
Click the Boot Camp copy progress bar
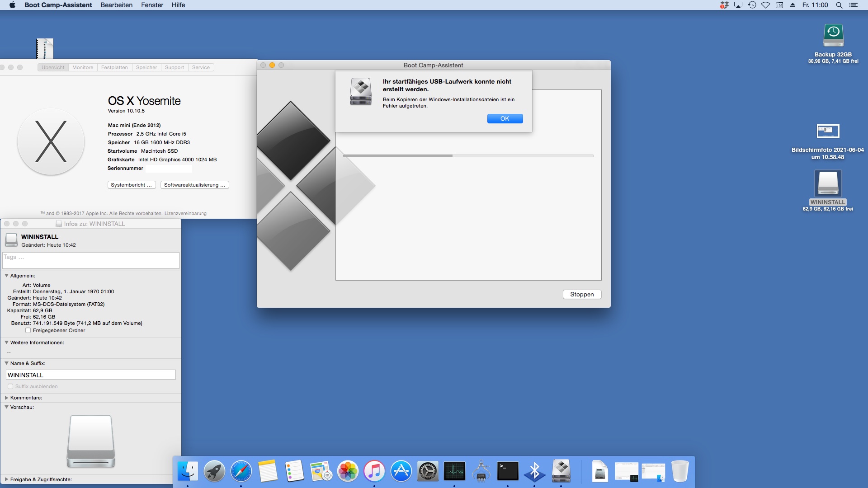click(468, 156)
